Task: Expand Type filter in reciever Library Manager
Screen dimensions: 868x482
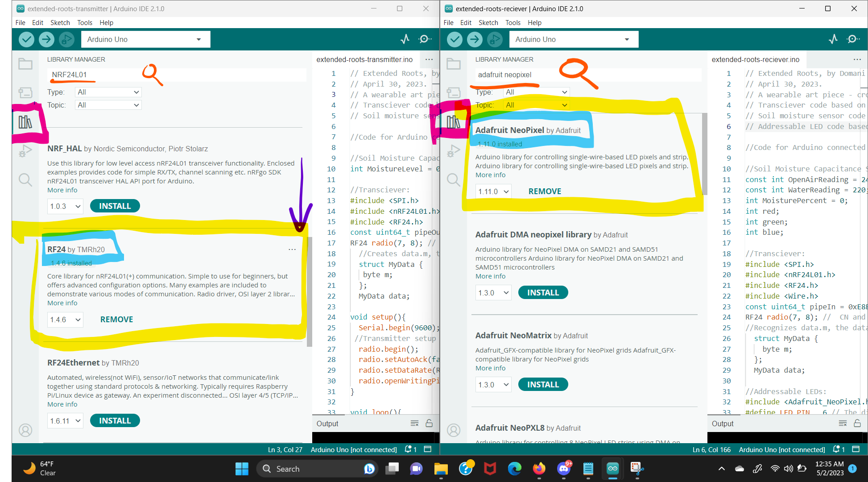Action: [x=536, y=92]
